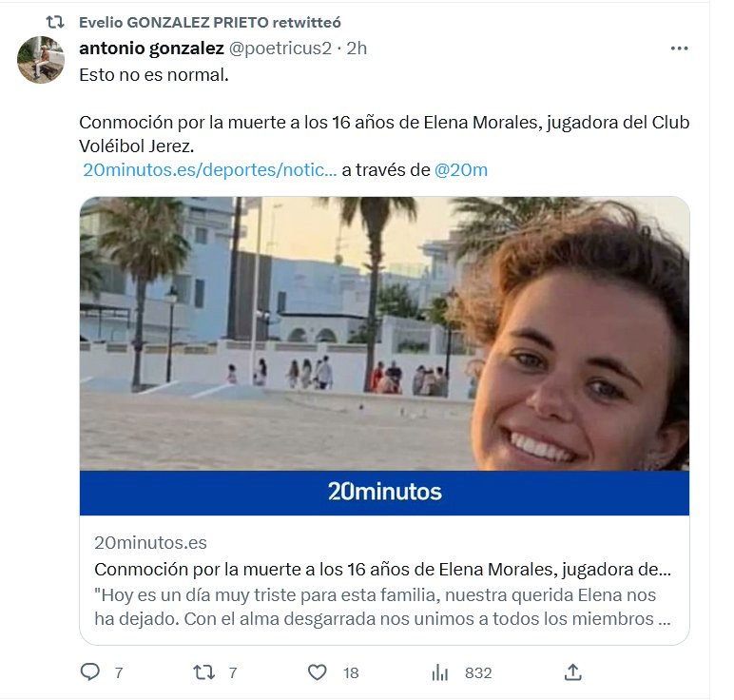Click the blue 20minutos banner
734x700 pixels.
click(x=384, y=493)
